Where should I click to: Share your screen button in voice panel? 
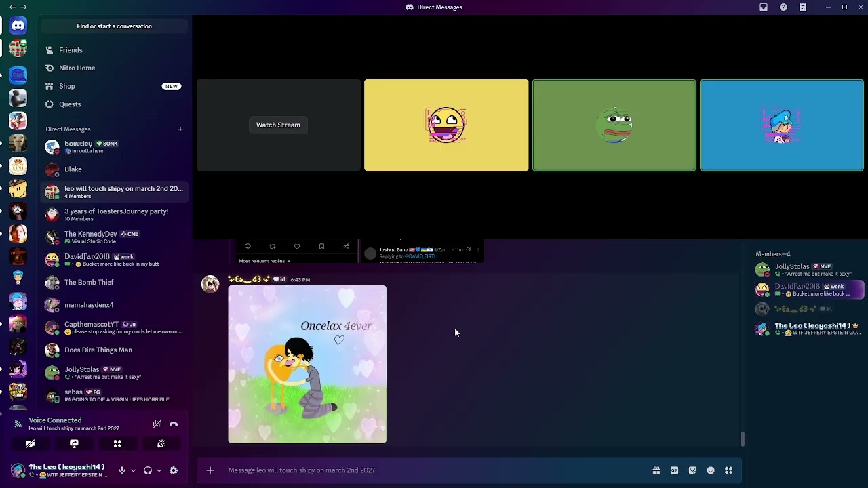74,443
